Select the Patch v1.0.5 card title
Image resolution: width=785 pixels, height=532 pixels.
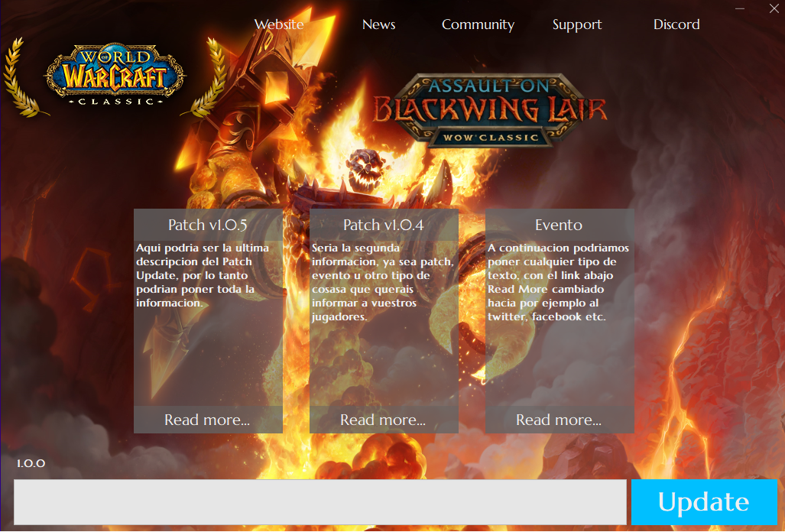tap(208, 225)
